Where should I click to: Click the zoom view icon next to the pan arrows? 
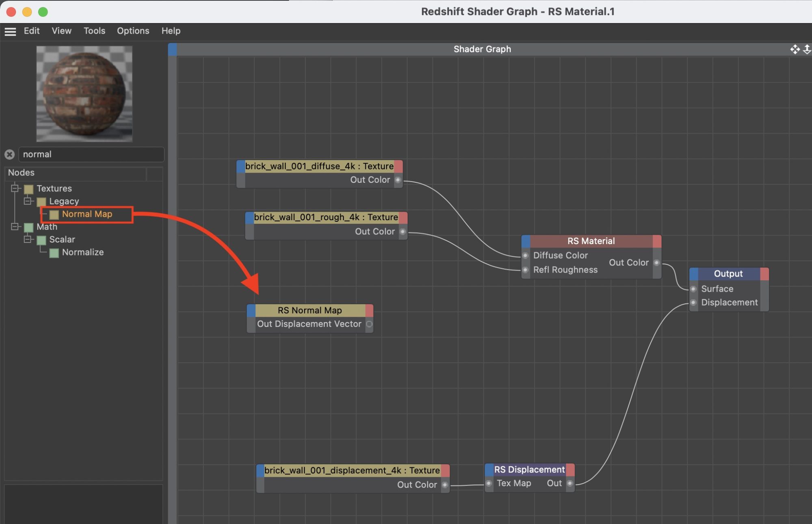[807, 49]
